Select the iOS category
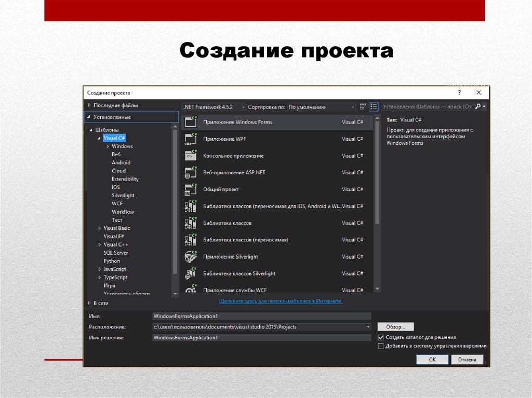Image resolution: width=532 pixels, height=398 pixels. 116,187
